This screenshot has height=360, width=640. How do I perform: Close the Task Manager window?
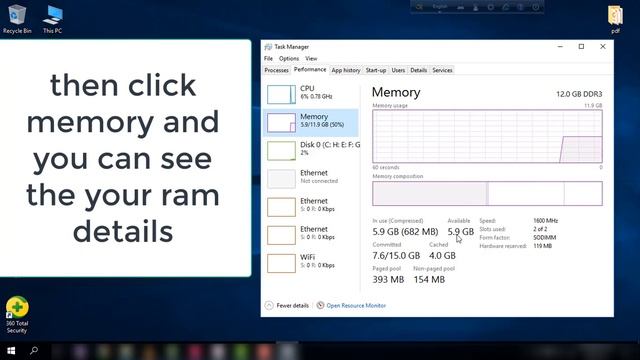coord(603,47)
